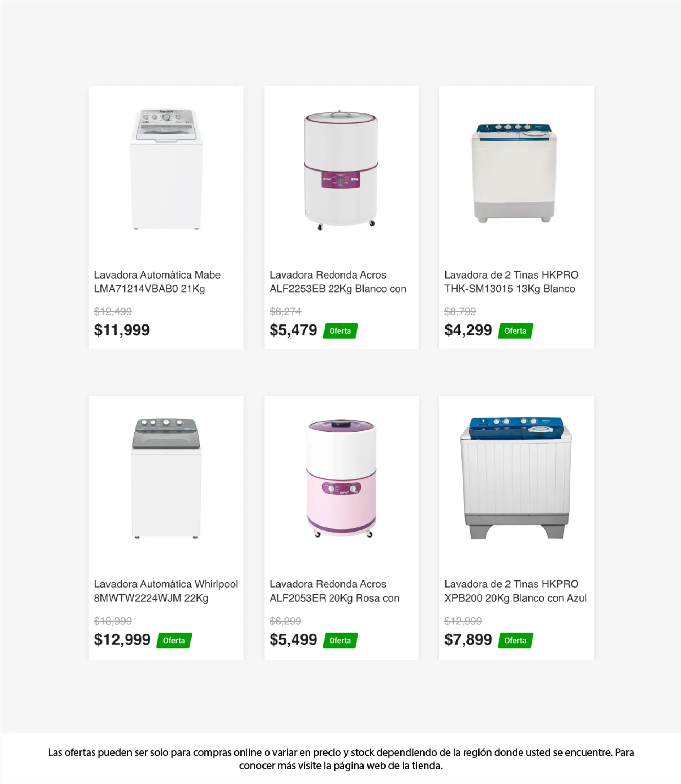The image size is (681, 784).
Task: Click Oferta badge beside $5,479 price
Action: 340,331
